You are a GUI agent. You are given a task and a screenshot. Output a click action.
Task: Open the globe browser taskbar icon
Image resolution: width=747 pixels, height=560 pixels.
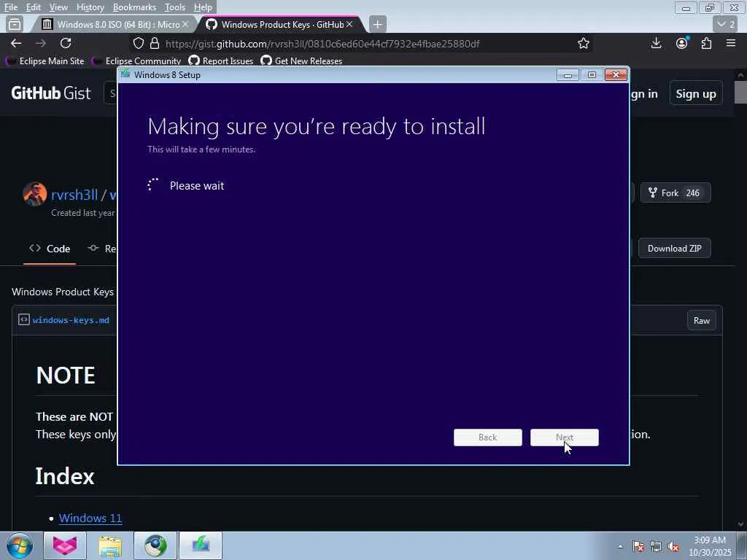click(155, 545)
